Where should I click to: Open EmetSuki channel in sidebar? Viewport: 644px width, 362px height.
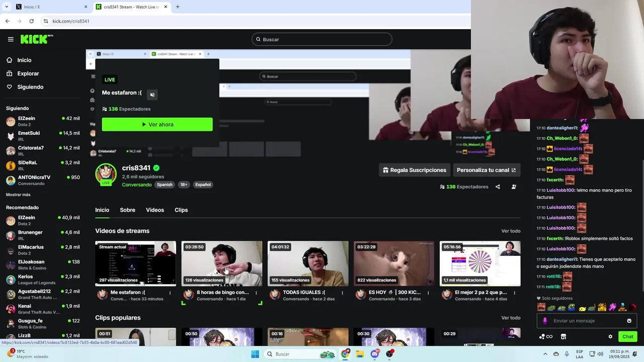click(x=43, y=136)
